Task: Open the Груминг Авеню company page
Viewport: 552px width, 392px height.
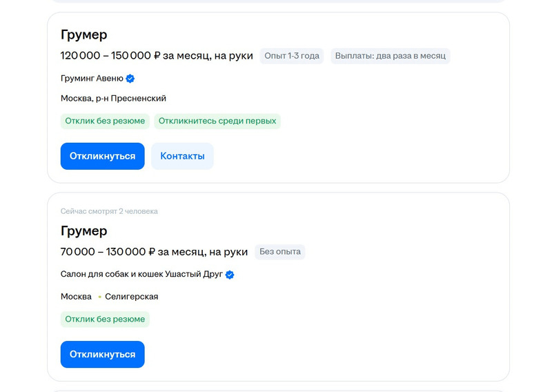Action: tap(92, 78)
